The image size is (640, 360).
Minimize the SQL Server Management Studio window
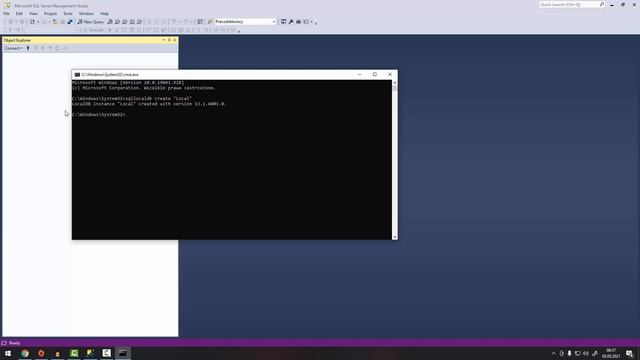612,5
